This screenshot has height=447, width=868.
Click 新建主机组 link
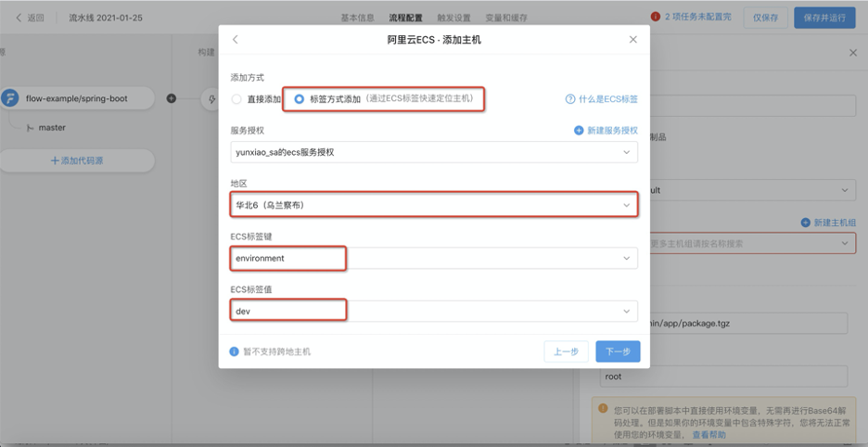pyautogui.click(x=835, y=223)
